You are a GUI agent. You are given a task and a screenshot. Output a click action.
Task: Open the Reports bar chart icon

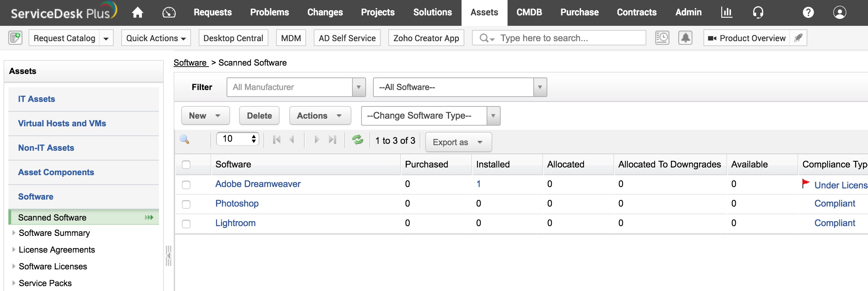click(726, 13)
